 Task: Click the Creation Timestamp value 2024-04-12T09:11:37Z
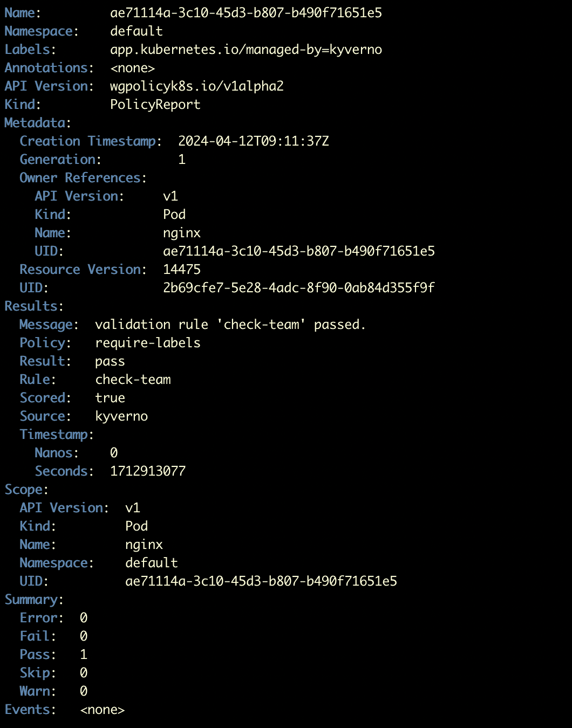pyautogui.click(x=253, y=141)
